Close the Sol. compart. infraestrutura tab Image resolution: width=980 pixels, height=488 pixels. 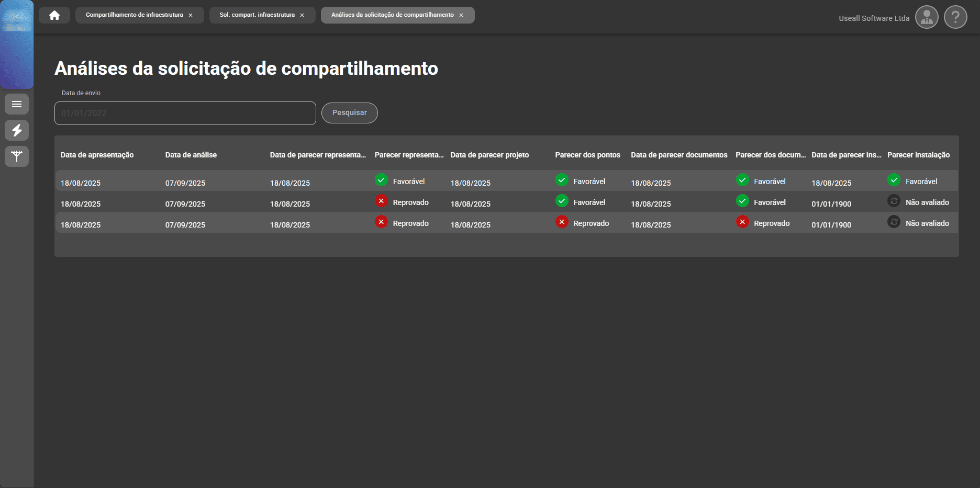pos(302,15)
